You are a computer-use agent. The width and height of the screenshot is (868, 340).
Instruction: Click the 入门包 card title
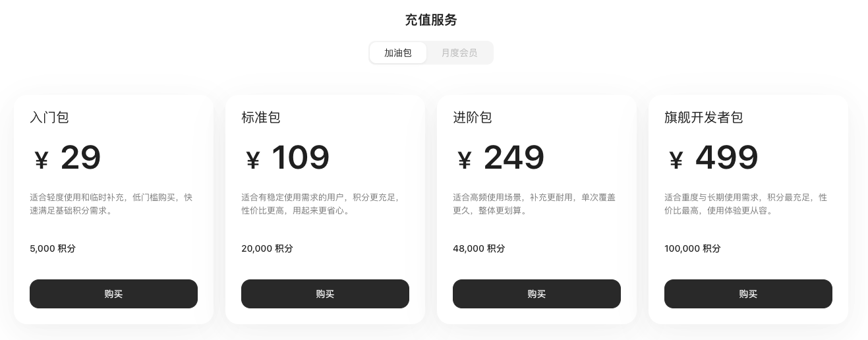pyautogui.click(x=49, y=117)
